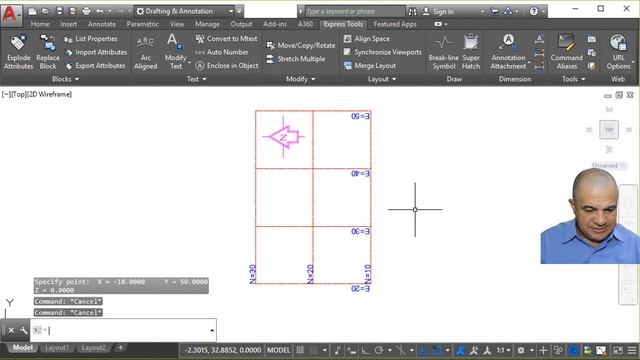The height and width of the screenshot is (360, 640).
Task: Click the Undo arrow icon
Action: [x=100, y=11]
